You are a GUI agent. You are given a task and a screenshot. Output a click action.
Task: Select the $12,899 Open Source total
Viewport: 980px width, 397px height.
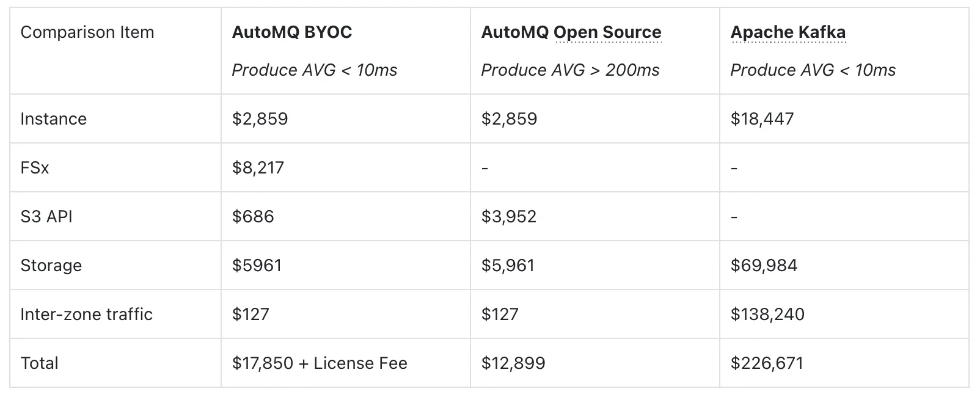click(513, 363)
